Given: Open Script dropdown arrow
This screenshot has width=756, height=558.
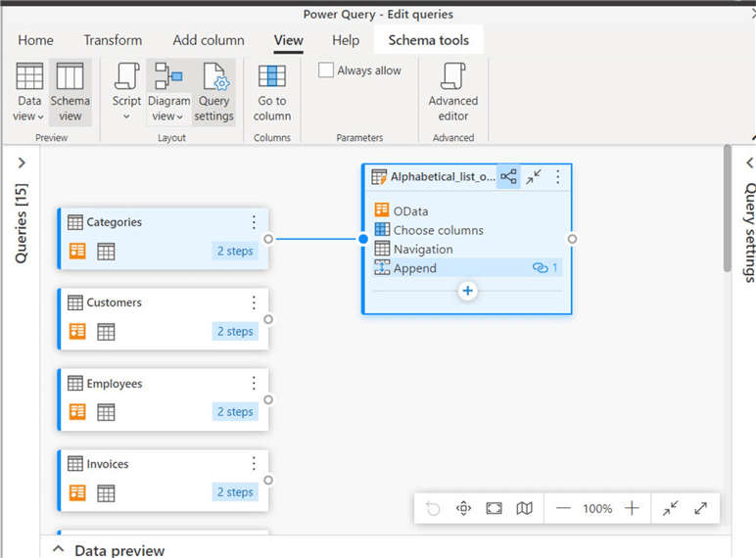Looking at the screenshot, I should coord(126,116).
